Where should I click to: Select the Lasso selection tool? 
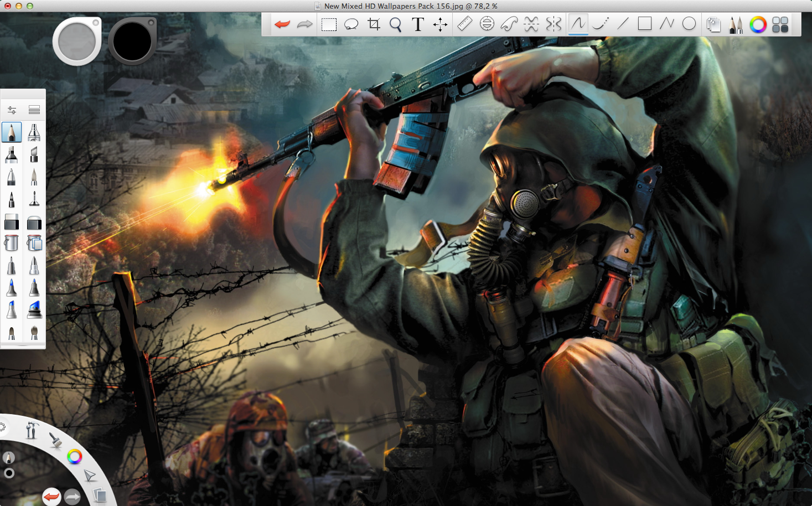351,24
